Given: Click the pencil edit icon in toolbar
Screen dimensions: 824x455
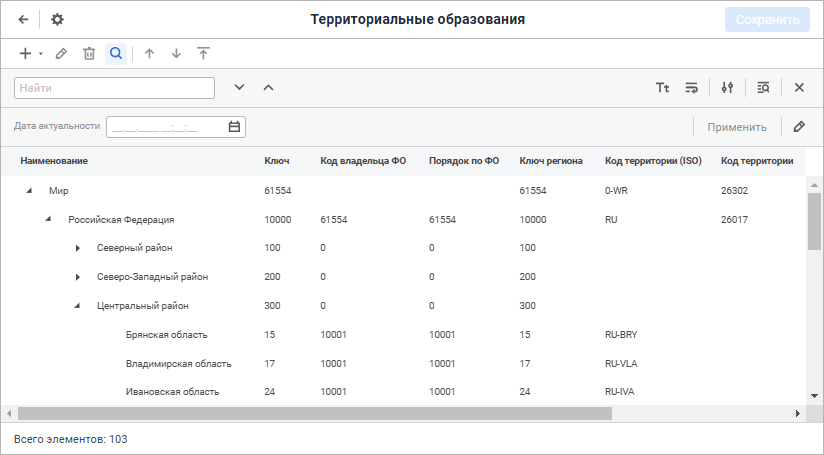Looking at the screenshot, I should (61, 54).
